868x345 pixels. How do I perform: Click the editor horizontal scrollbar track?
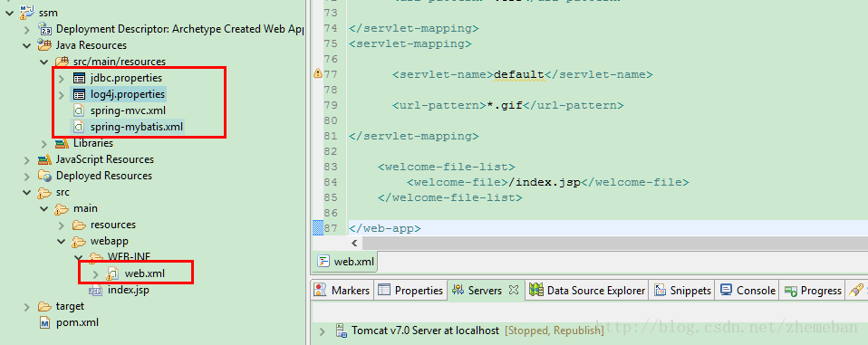point(614,243)
